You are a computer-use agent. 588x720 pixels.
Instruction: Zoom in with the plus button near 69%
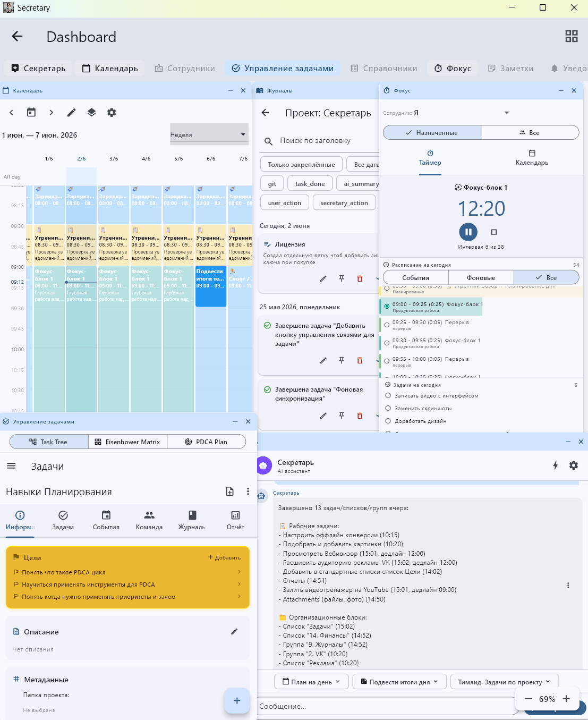tap(566, 699)
